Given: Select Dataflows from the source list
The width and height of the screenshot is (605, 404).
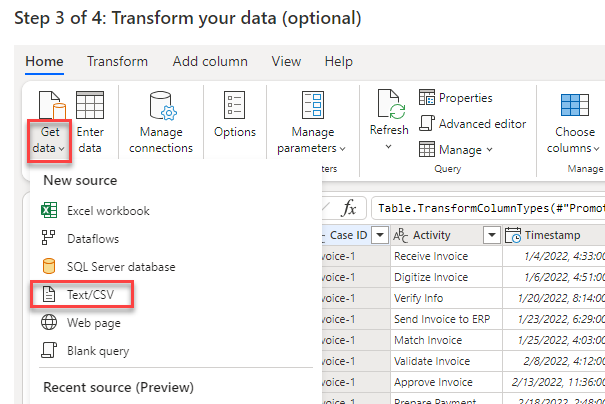Looking at the screenshot, I should (80, 239).
